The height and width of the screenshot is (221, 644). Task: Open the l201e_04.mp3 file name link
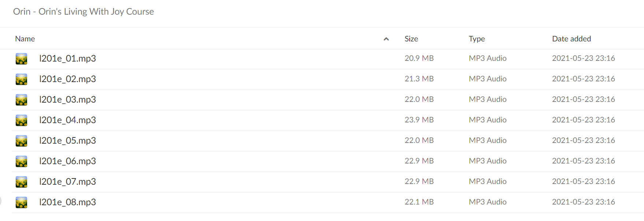(x=67, y=120)
